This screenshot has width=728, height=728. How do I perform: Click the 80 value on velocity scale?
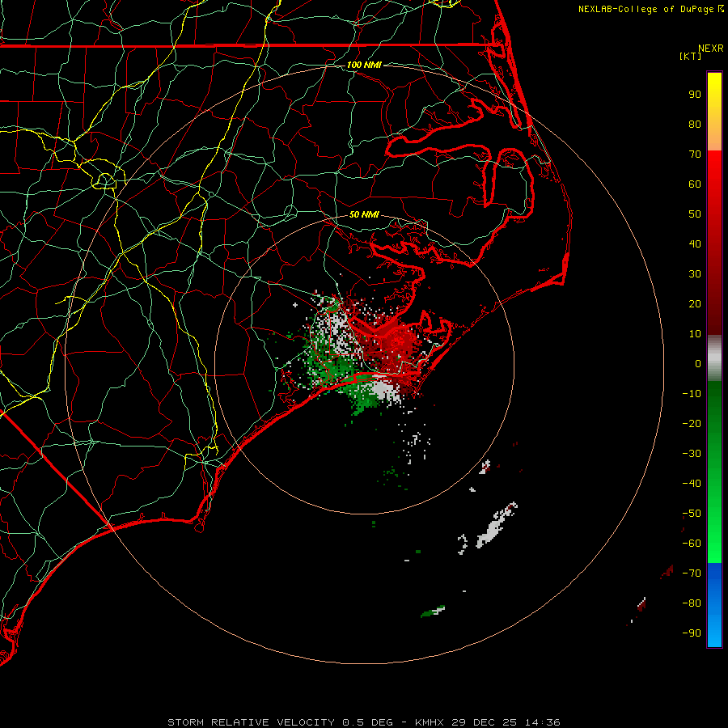click(x=695, y=125)
